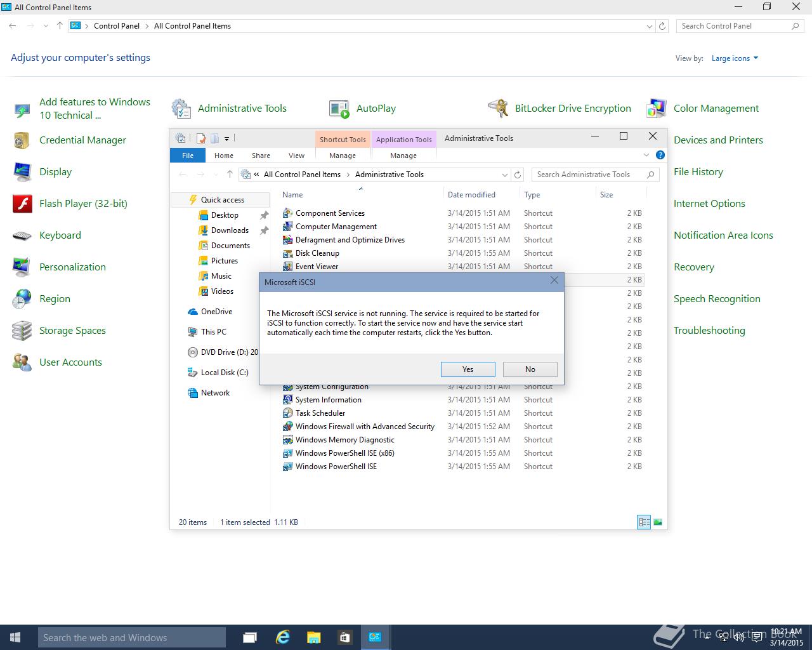Screen dimensions: 812x650
Task: Go up one level in Administrative Tools
Action: [230, 175]
